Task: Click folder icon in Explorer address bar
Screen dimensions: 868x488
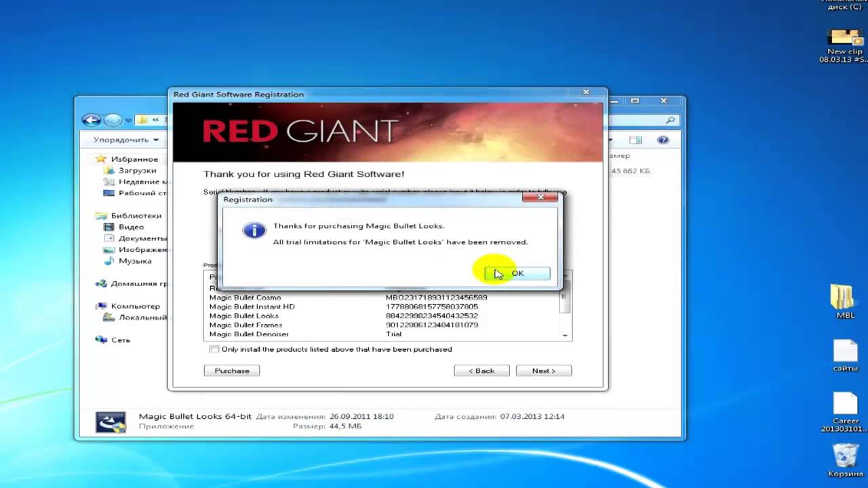Action: tap(142, 120)
